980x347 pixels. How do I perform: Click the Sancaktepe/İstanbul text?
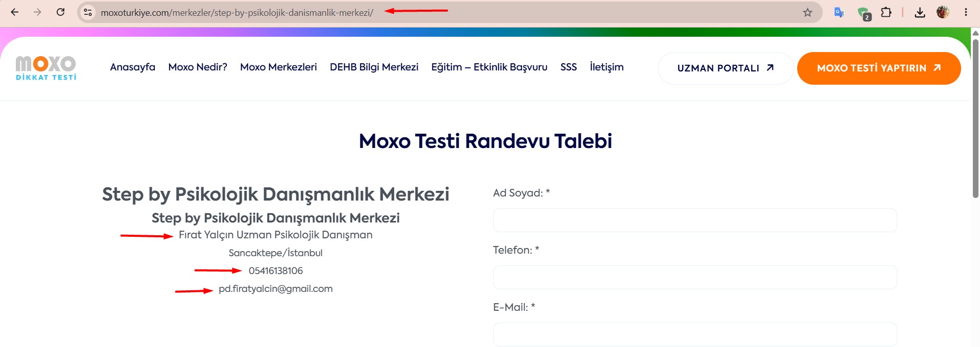(276, 253)
